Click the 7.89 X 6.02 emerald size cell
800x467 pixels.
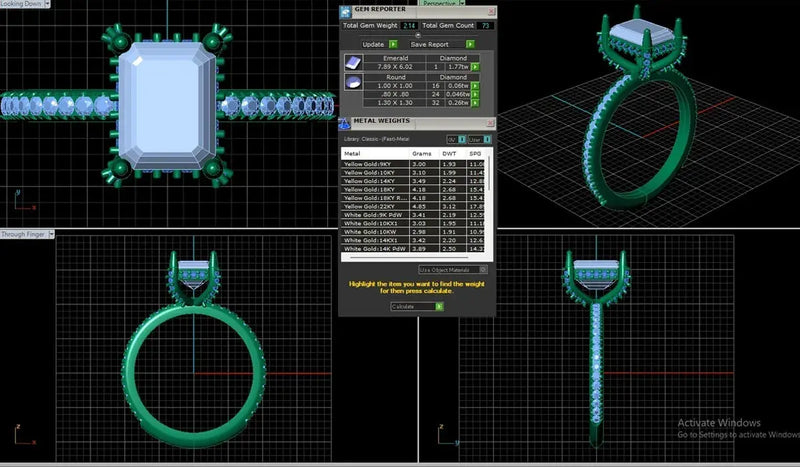(x=395, y=67)
